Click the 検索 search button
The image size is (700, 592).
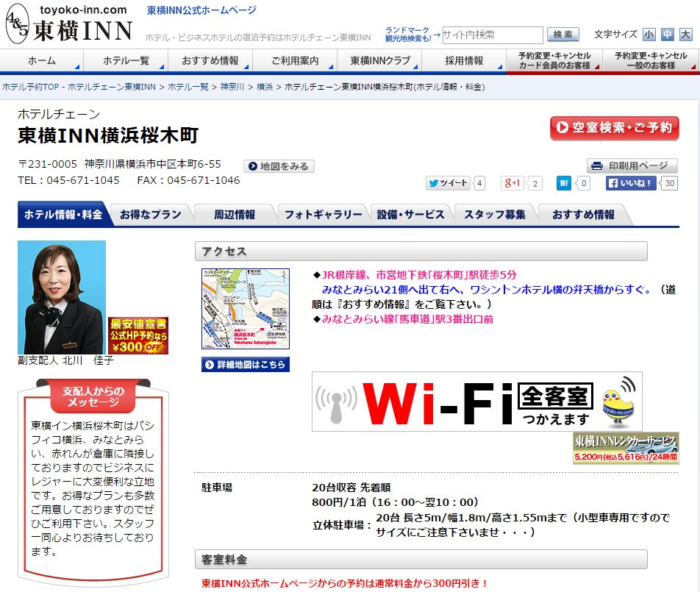tap(563, 35)
